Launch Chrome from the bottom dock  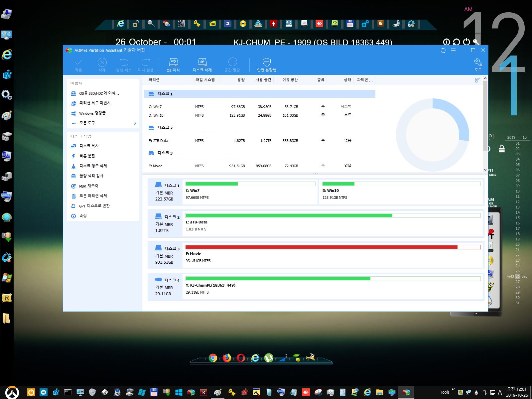point(213,358)
